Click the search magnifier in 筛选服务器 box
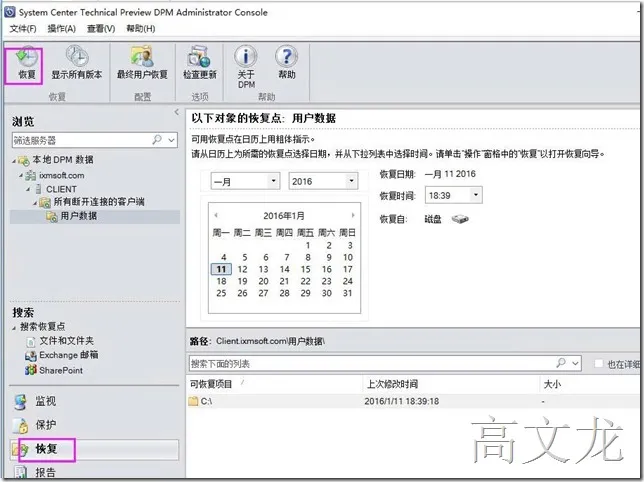The width and height of the screenshot is (644, 482). pyautogui.click(x=157, y=140)
